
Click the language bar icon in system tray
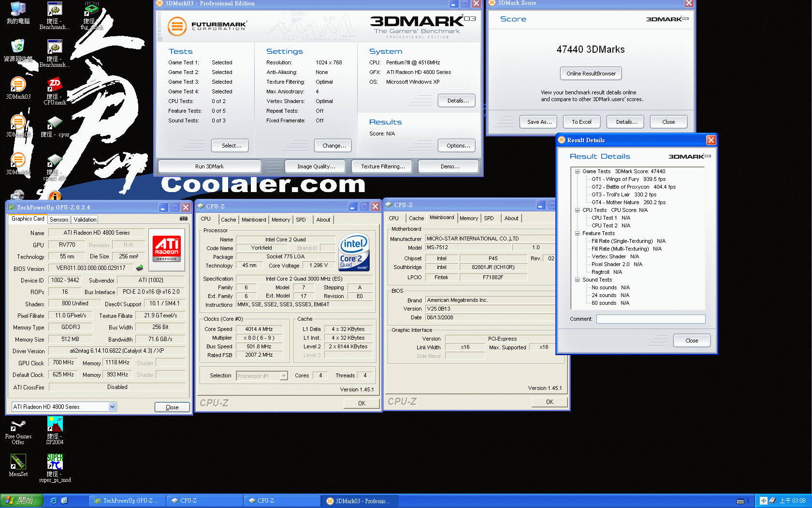pos(763,501)
